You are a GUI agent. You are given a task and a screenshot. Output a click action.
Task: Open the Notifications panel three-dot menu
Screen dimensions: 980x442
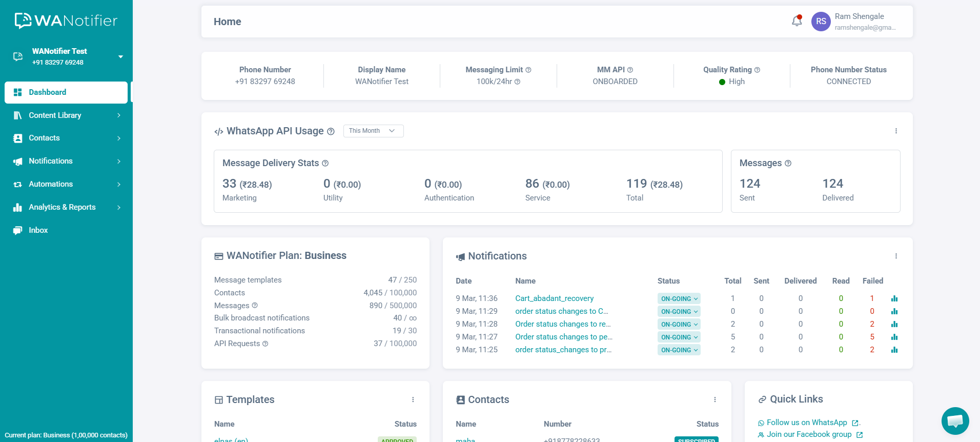click(896, 256)
